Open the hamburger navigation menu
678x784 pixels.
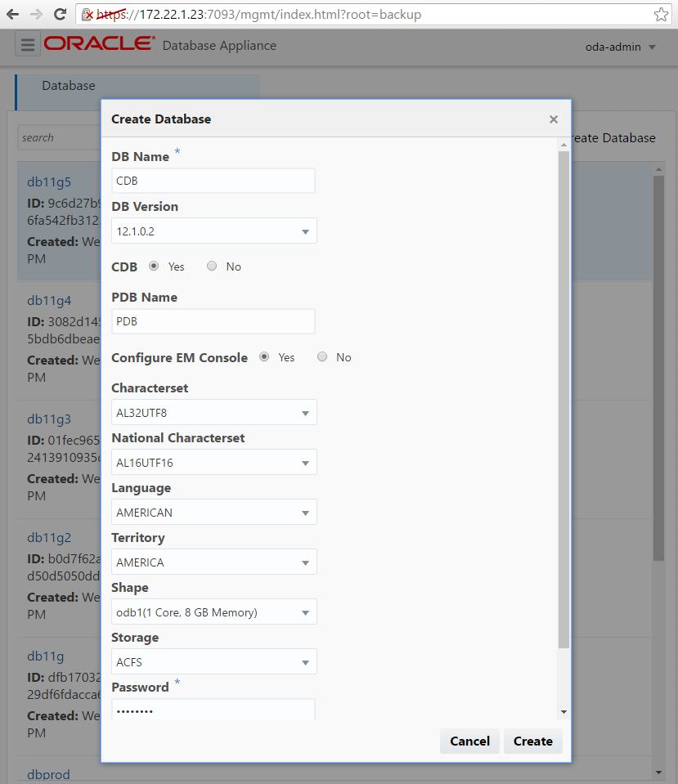click(28, 44)
